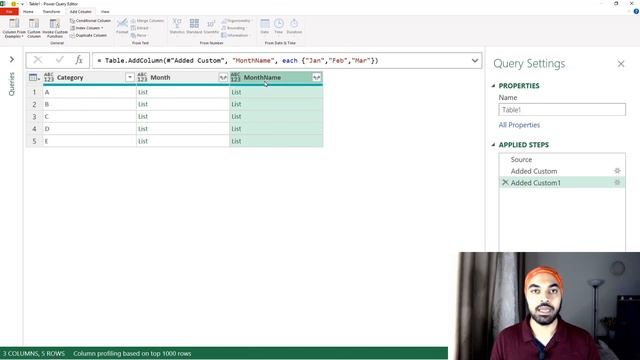Collapse the PROPERTIES section

[x=493, y=86]
